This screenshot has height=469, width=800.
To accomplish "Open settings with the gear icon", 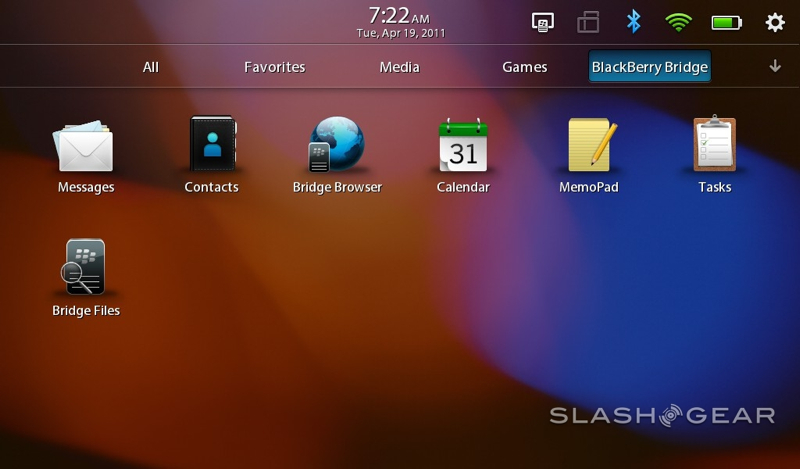I will pyautogui.click(x=775, y=22).
